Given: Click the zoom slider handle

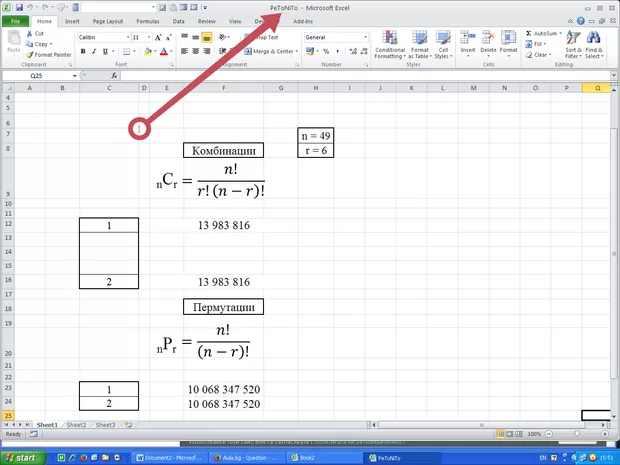Looking at the screenshot, I should pyautogui.click(x=577, y=434).
